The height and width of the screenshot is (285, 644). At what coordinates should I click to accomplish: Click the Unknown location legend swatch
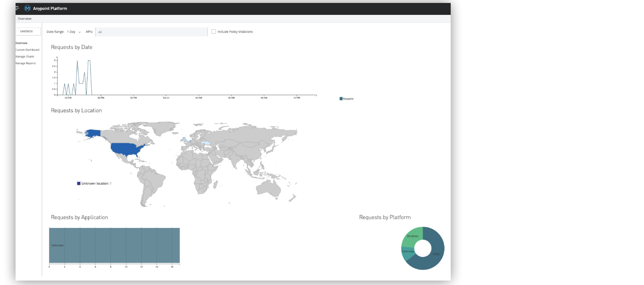tap(79, 183)
